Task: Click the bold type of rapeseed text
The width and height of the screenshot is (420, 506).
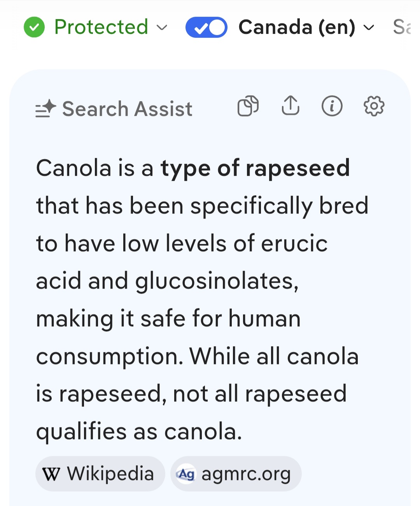Action: pyautogui.click(x=255, y=168)
